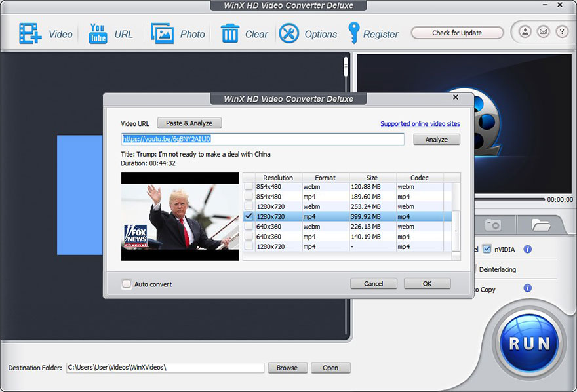The width and height of the screenshot is (577, 392).
Task: Click the Clear trash icon
Action: pyautogui.click(x=230, y=33)
